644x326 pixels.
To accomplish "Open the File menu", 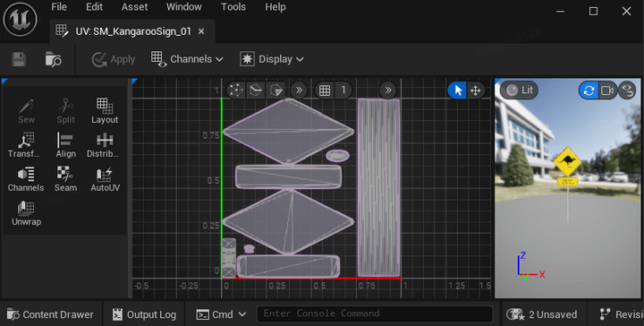I will point(59,7).
